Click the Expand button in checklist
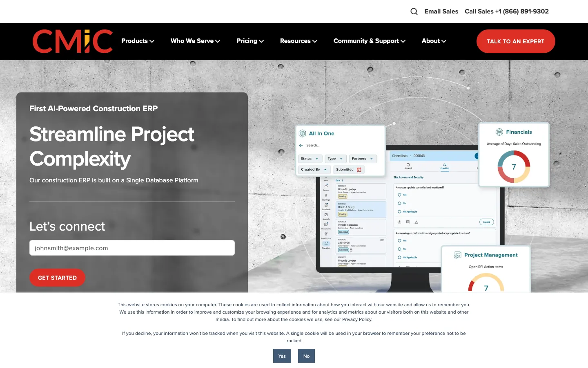Screen dimensions: 588x368 pyautogui.click(x=486, y=222)
